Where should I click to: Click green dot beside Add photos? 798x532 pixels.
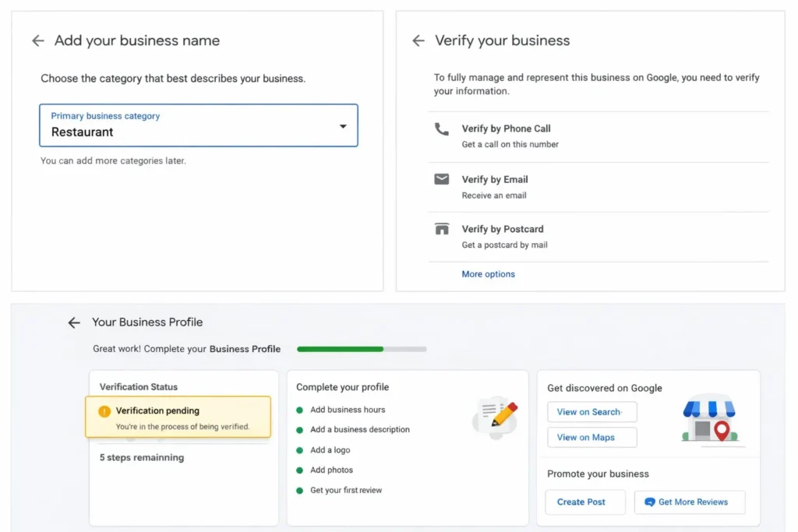tap(300, 470)
